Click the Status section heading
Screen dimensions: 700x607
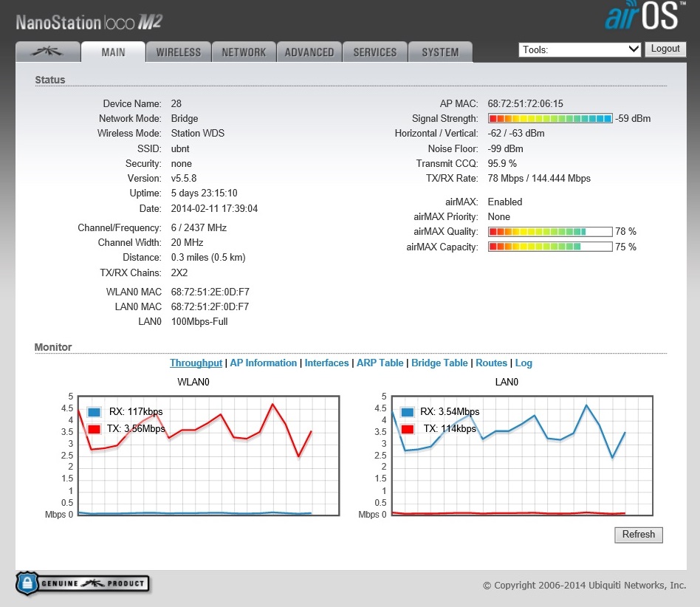pos(50,80)
